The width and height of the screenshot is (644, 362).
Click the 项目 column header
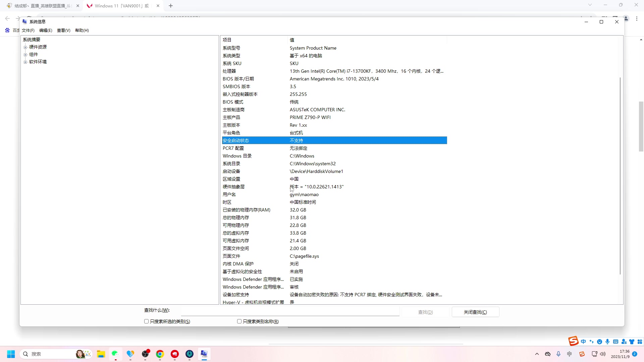(255, 40)
